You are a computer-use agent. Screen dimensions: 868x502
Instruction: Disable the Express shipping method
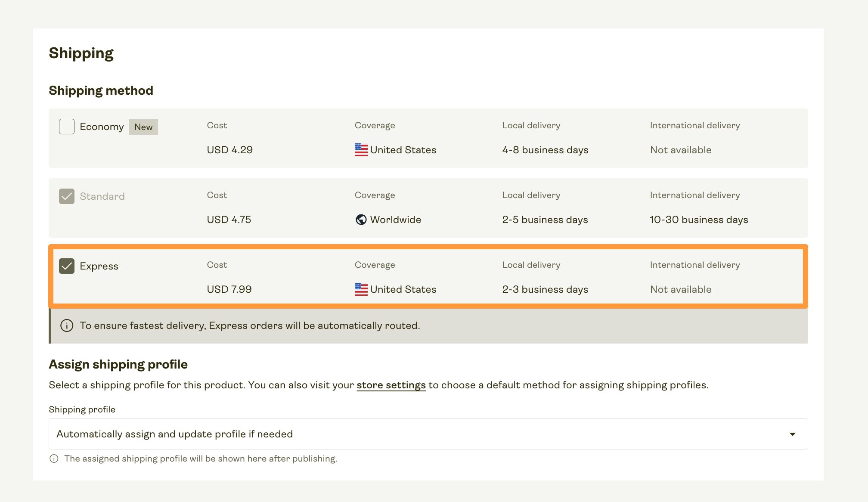pyautogui.click(x=67, y=266)
